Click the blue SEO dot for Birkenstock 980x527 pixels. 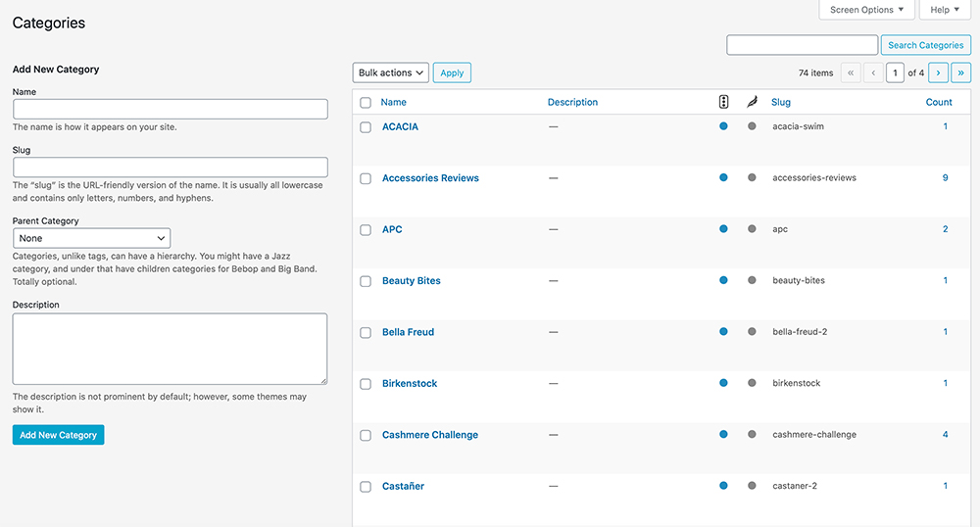coord(723,383)
